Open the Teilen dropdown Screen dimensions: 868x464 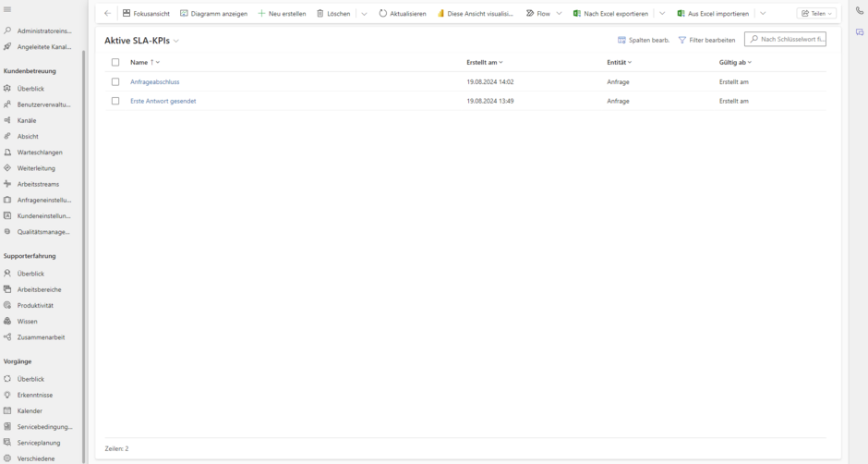(x=816, y=14)
